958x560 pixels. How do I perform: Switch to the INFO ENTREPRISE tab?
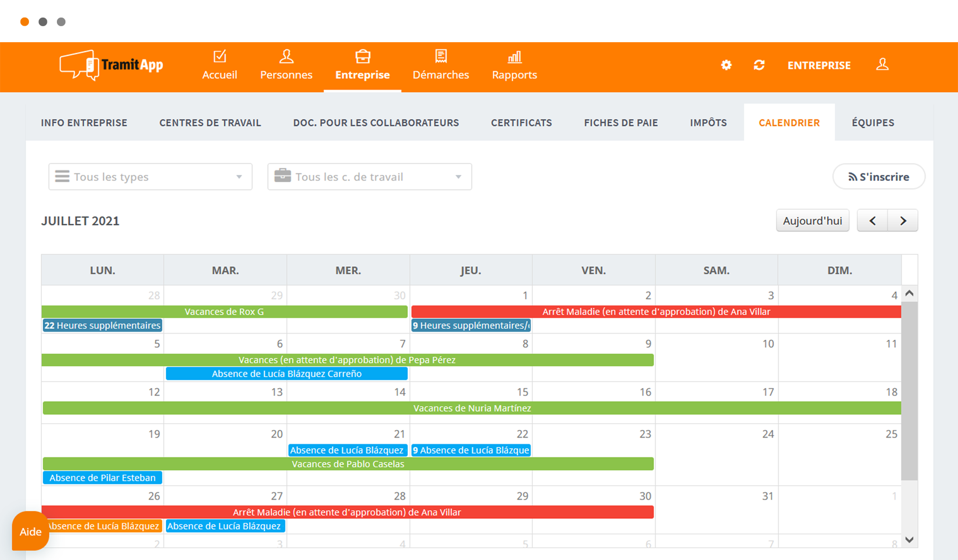point(84,123)
